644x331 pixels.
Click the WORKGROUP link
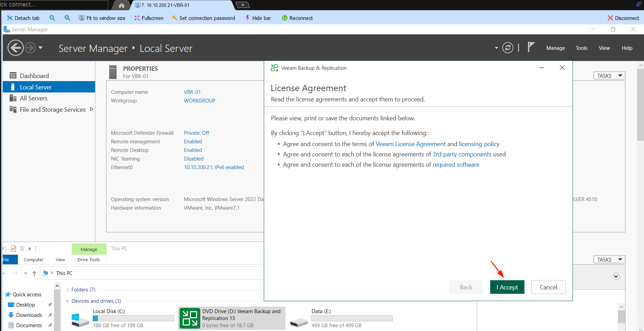click(x=200, y=101)
